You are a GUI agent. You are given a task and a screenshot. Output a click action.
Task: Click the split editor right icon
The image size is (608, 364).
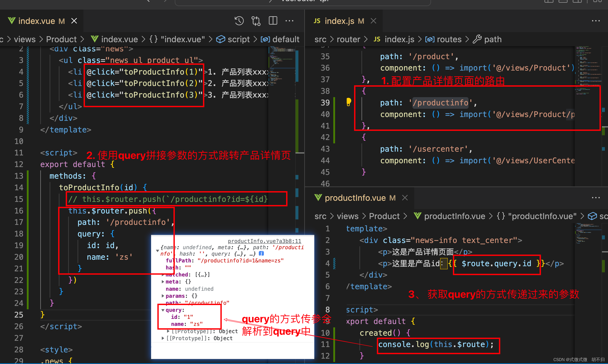tap(273, 21)
